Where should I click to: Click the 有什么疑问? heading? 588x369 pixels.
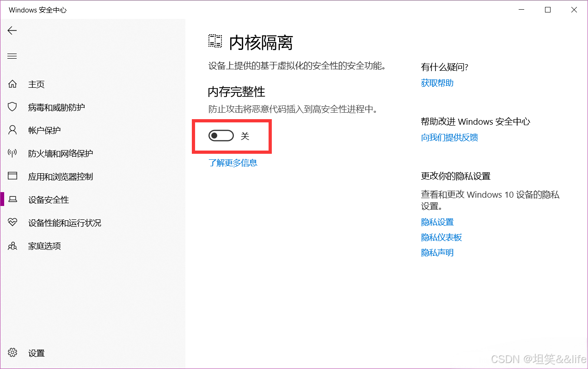445,67
